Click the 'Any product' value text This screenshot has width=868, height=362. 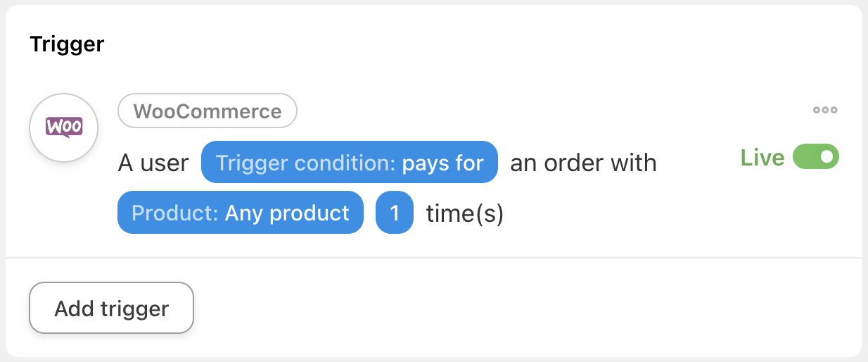coord(287,213)
